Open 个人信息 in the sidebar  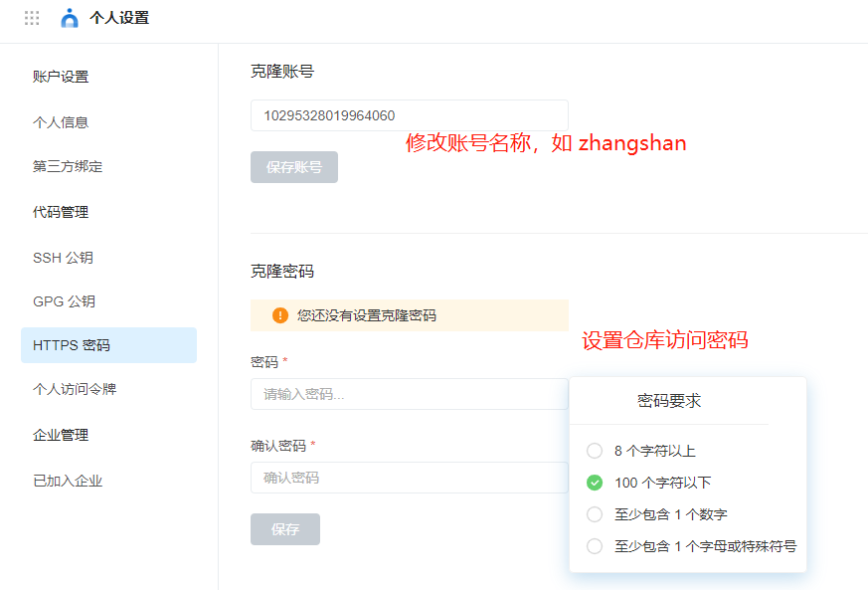point(61,122)
